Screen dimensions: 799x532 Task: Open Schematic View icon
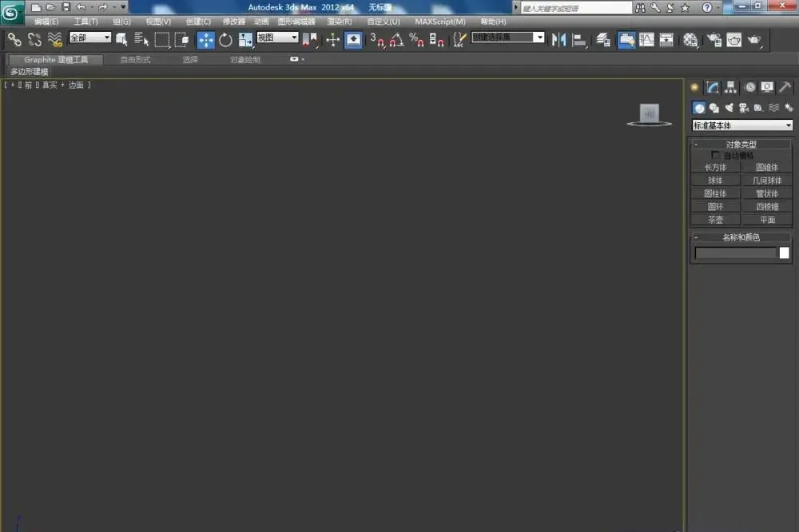click(x=666, y=40)
